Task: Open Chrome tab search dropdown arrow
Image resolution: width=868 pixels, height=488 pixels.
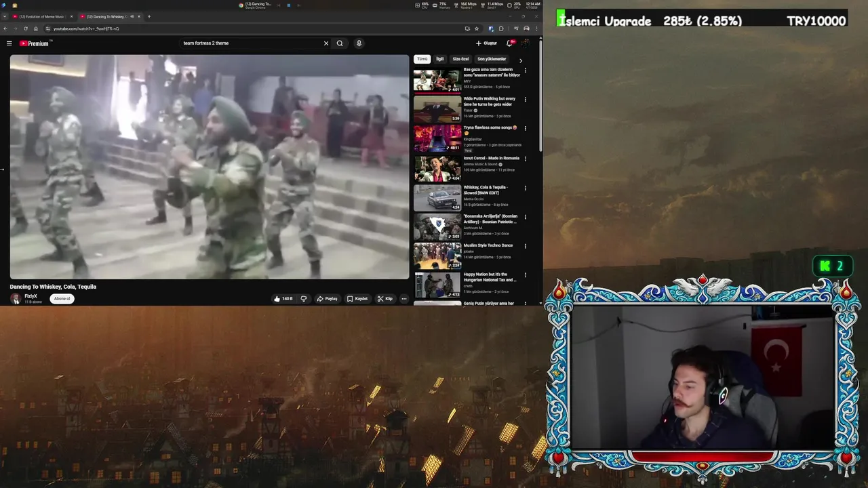Action: click(5, 16)
